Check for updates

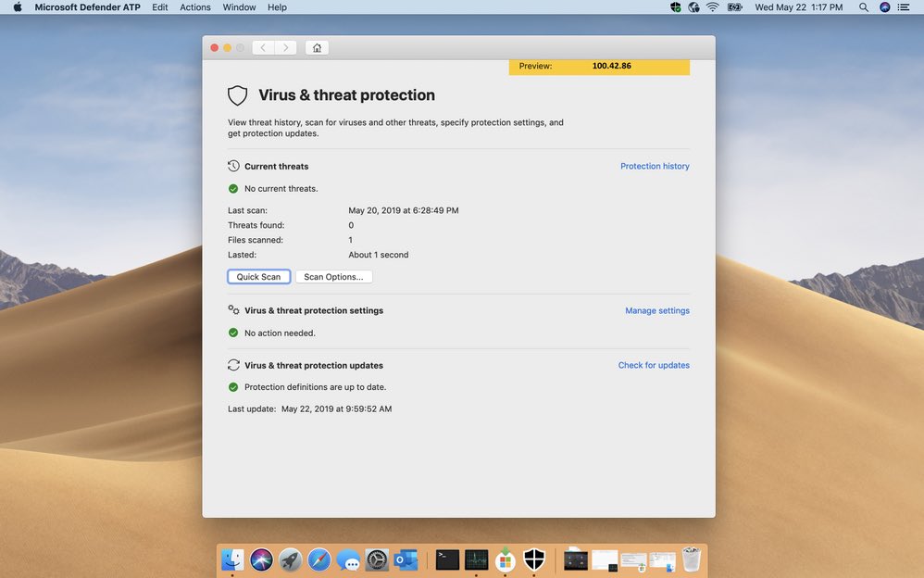click(x=654, y=365)
